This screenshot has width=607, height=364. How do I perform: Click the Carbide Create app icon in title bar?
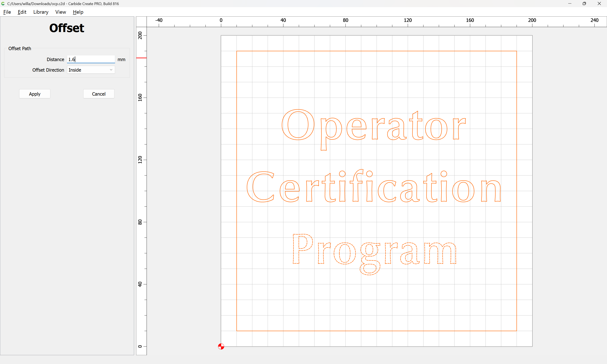(x=3, y=4)
